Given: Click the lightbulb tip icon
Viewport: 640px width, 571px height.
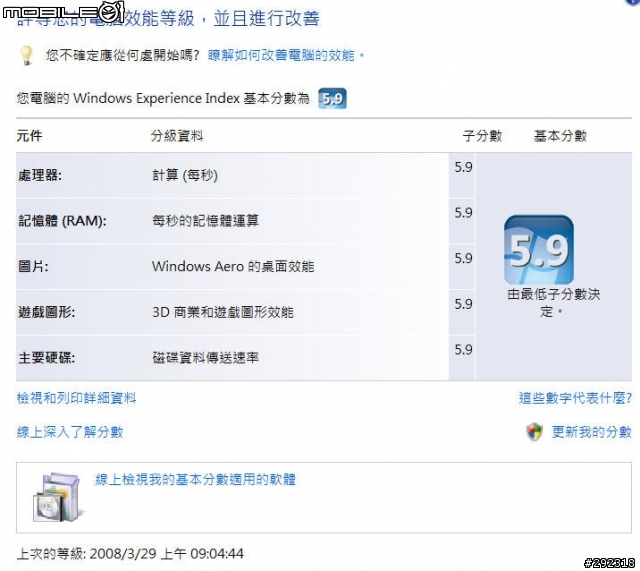Looking at the screenshot, I should coord(27,55).
